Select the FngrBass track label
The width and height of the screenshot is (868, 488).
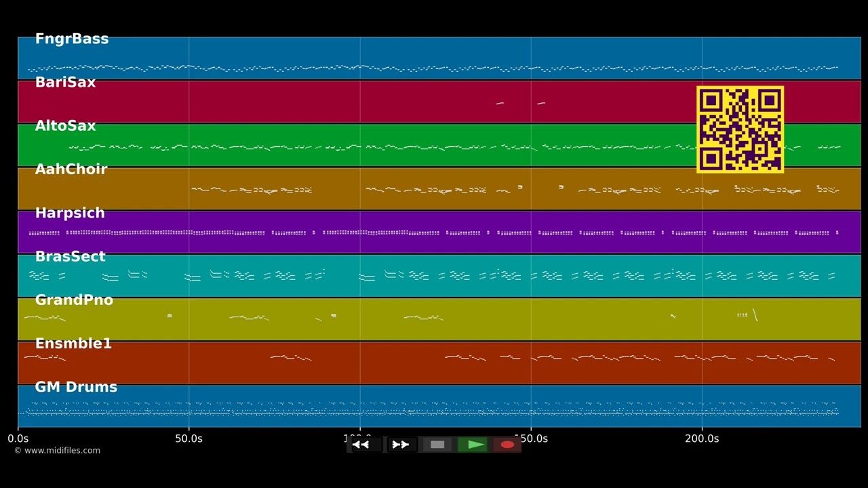coord(72,39)
